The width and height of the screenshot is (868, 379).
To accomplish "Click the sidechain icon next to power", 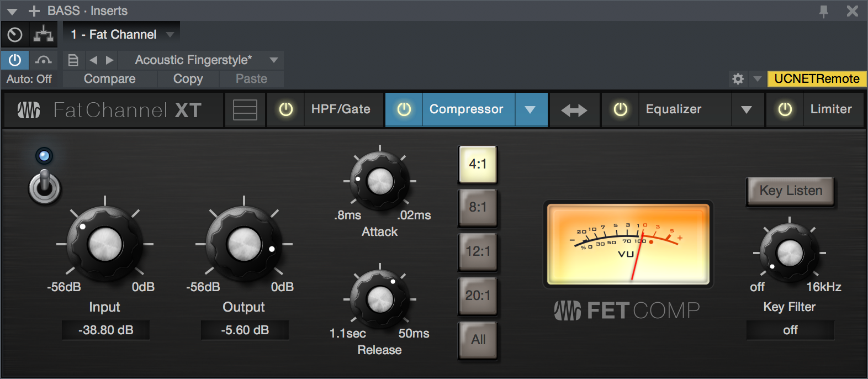I will [x=43, y=60].
